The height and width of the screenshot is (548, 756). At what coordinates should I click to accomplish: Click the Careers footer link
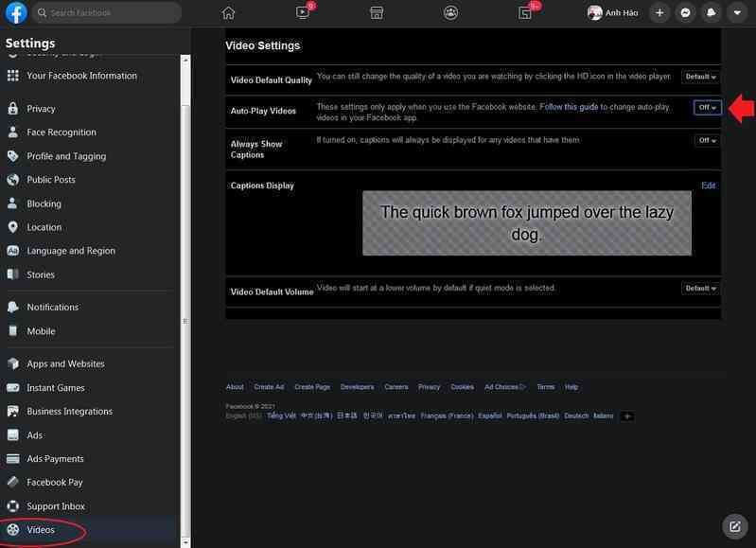tap(396, 387)
